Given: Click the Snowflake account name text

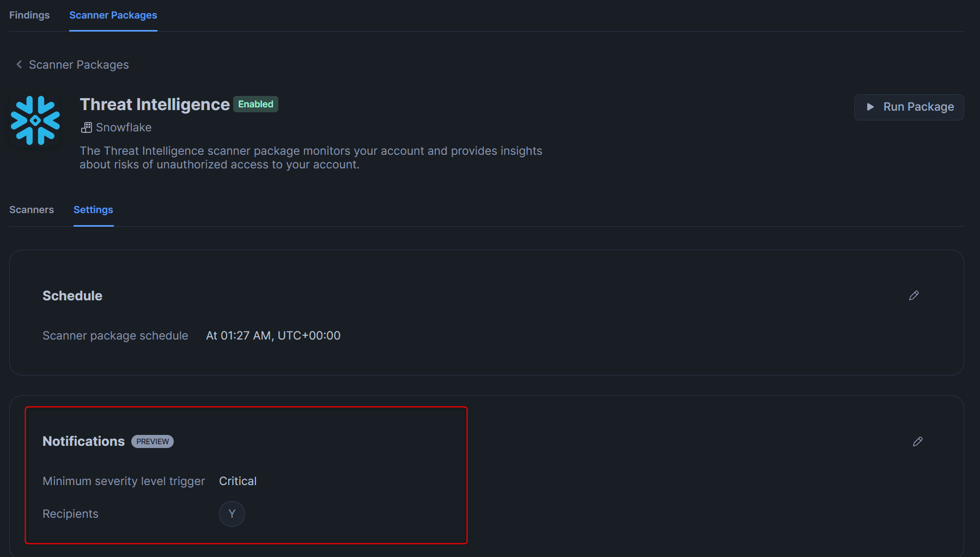Looking at the screenshot, I should pos(124,128).
